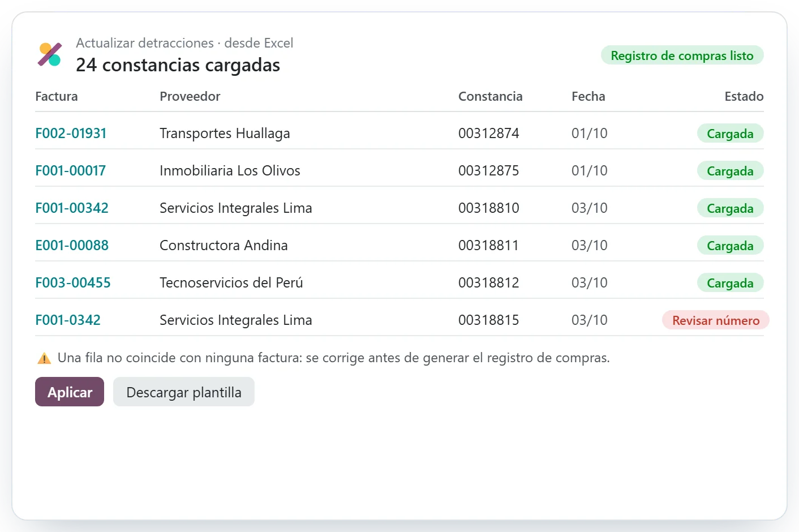Click the warning triangle icon
The image size is (799, 532).
(44, 358)
